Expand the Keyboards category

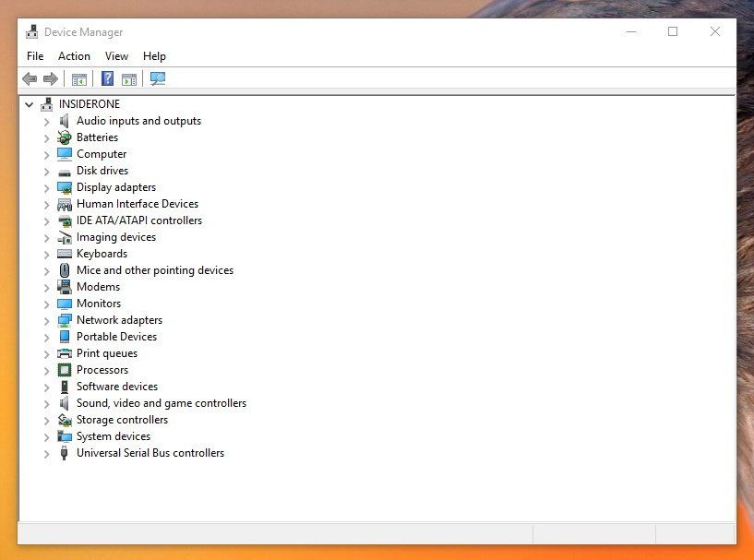pyautogui.click(x=47, y=254)
